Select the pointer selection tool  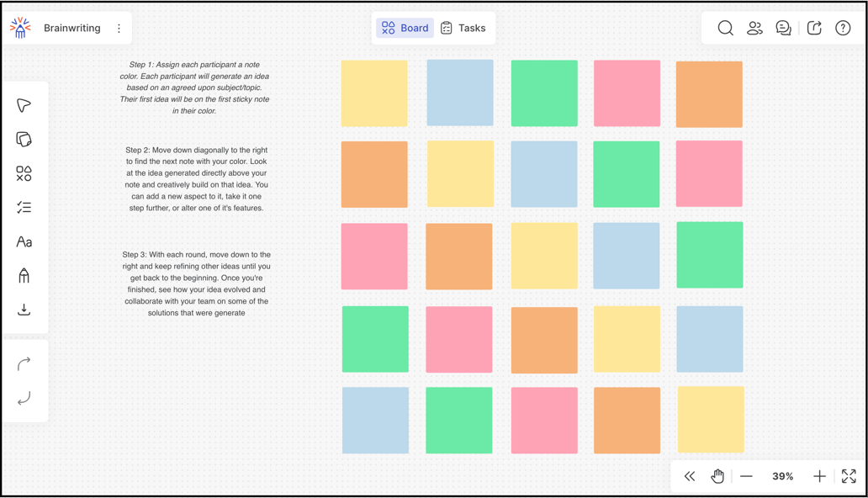[x=24, y=105]
